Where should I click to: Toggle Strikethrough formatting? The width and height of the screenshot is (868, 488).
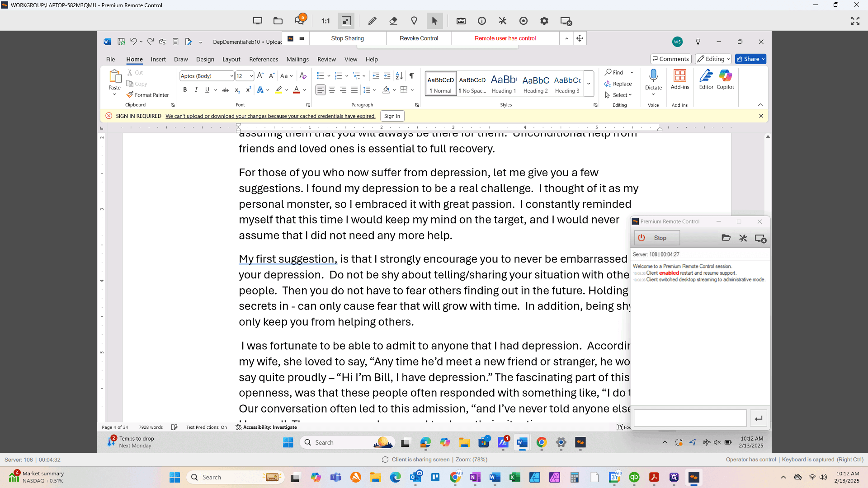[x=225, y=90]
